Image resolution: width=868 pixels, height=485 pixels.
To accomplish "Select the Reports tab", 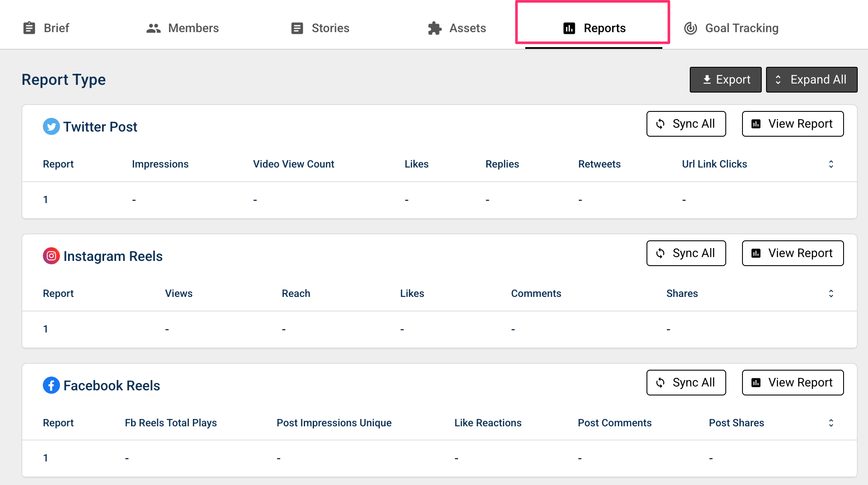I will tap(594, 28).
